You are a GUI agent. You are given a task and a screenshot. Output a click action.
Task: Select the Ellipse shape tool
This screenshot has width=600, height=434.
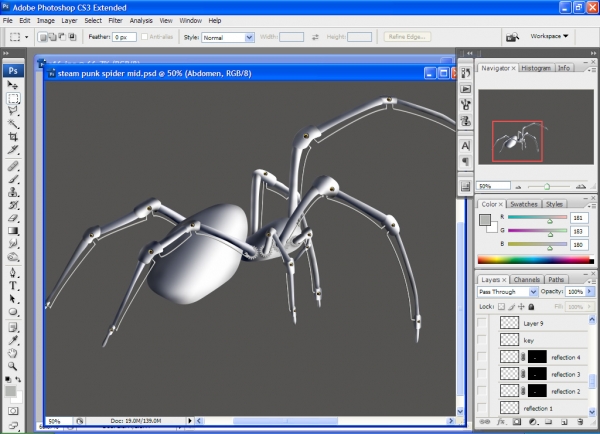point(13,312)
